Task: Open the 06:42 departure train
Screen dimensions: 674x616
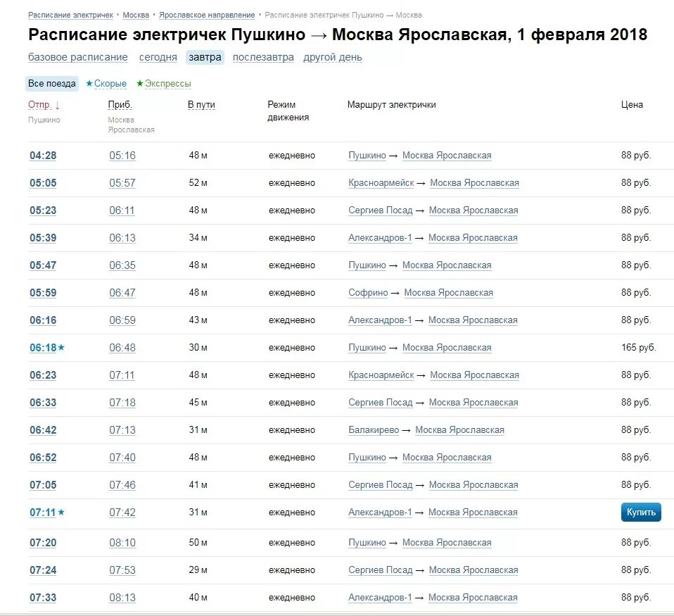Action: (43, 430)
